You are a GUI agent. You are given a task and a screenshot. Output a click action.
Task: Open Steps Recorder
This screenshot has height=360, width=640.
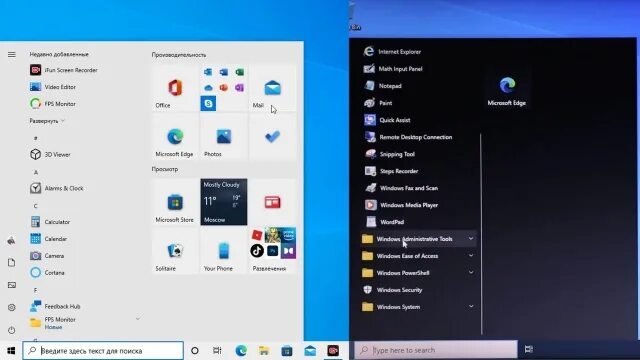coord(391,171)
